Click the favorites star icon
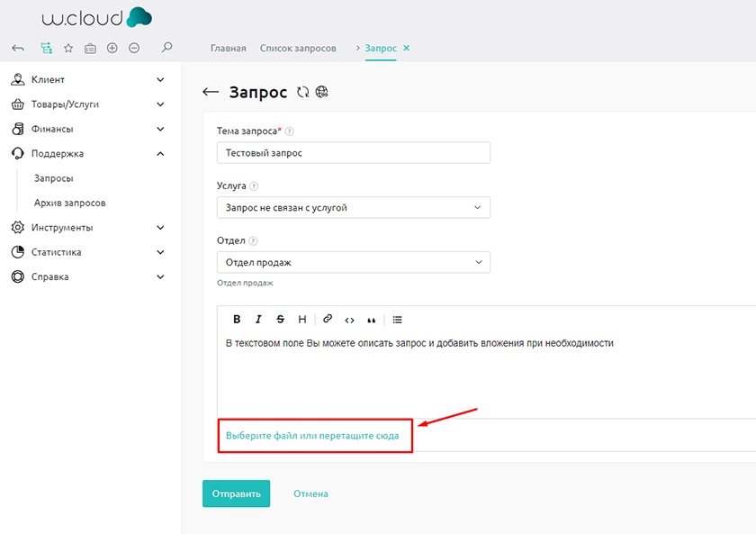The width and height of the screenshot is (756, 534). (68, 48)
